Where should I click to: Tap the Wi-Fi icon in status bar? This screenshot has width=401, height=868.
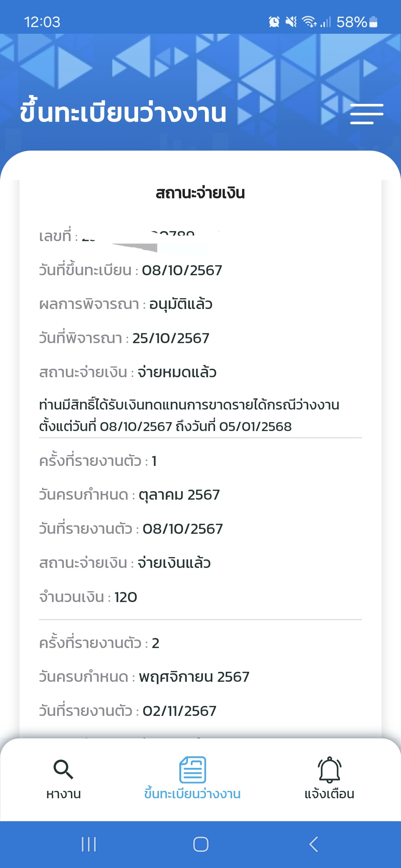tap(309, 22)
